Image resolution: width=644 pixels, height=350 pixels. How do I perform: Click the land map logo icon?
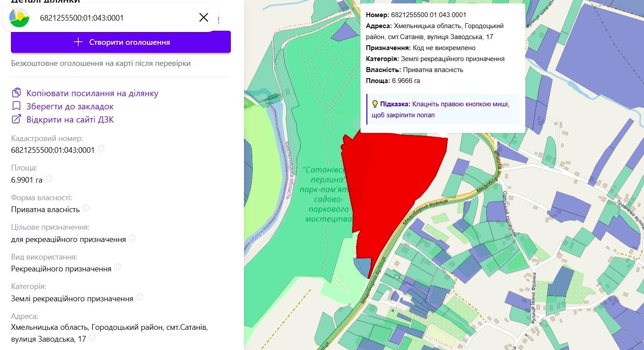19,18
